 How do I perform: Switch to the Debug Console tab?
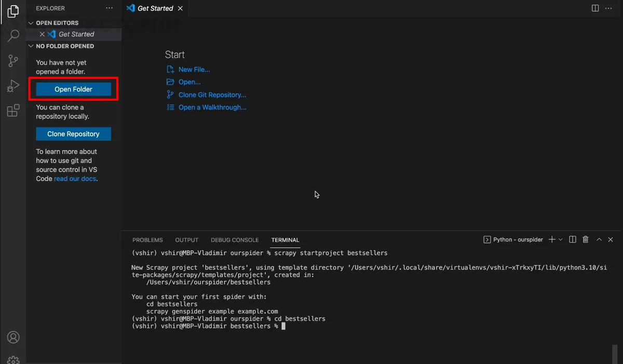point(235,240)
